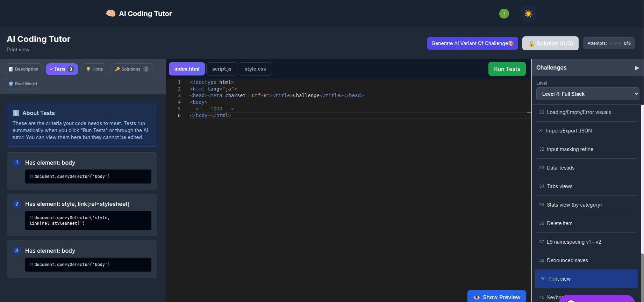Click the About Tests info icon
Viewport: 644px width, 302px height.
(x=16, y=113)
